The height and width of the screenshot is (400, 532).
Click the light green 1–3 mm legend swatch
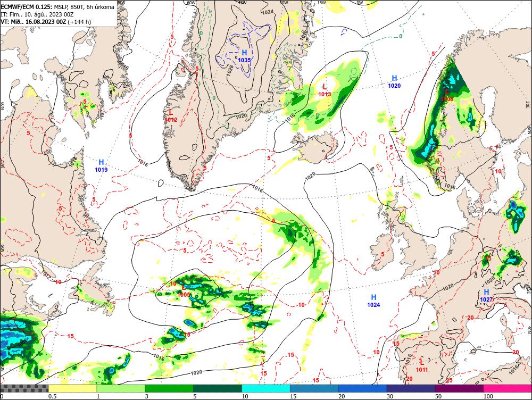[x=120, y=388]
